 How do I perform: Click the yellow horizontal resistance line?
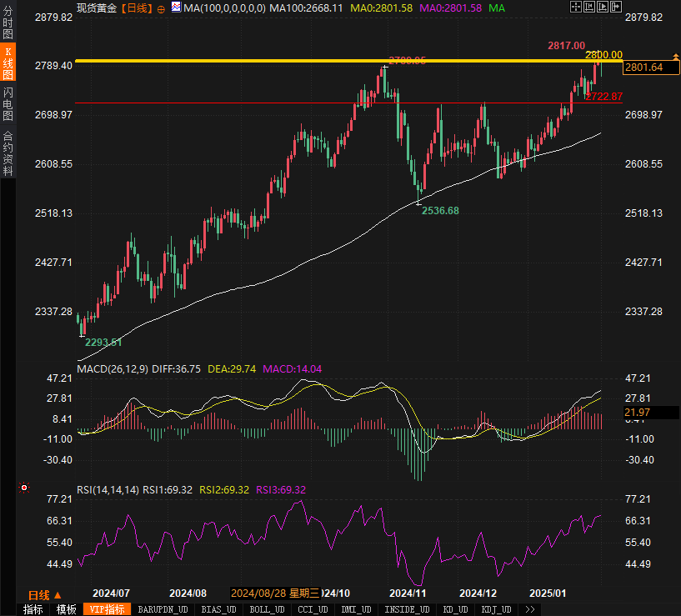point(333,61)
